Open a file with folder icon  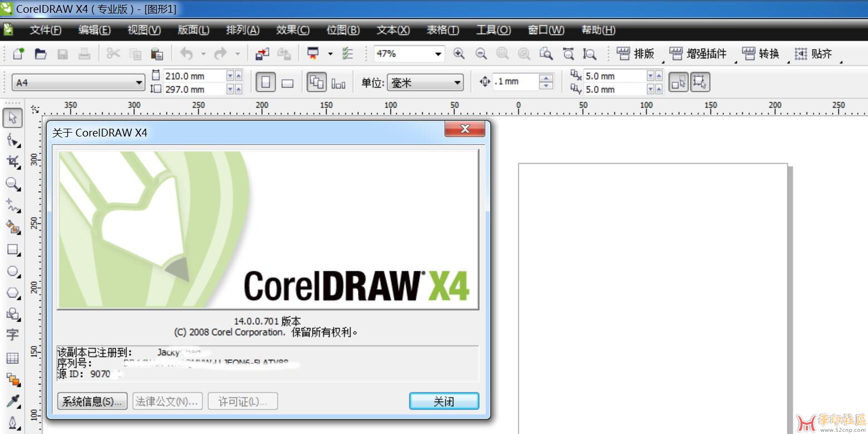[x=40, y=53]
